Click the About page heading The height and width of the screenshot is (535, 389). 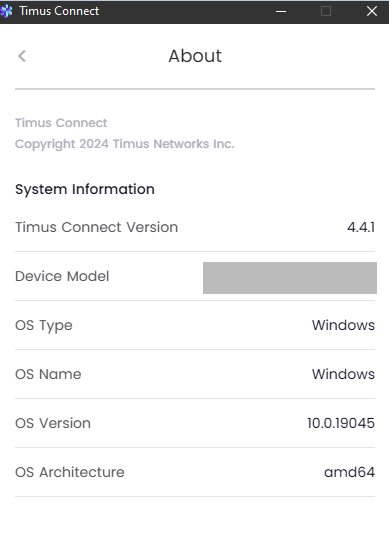tap(195, 56)
